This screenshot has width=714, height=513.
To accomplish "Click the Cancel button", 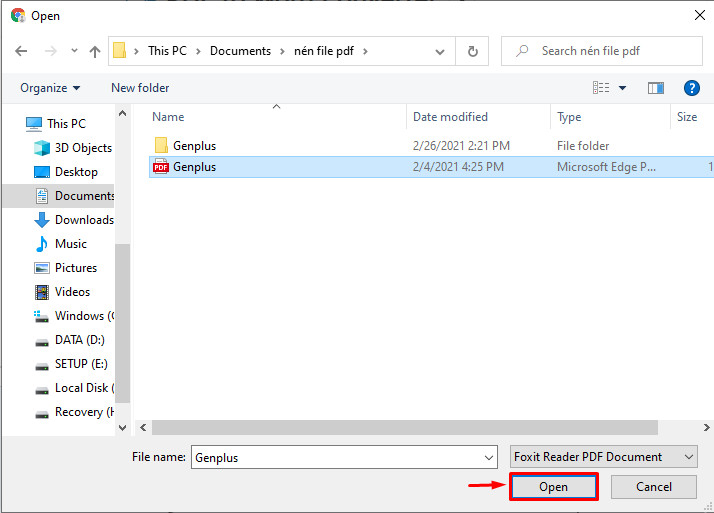I will 653,487.
